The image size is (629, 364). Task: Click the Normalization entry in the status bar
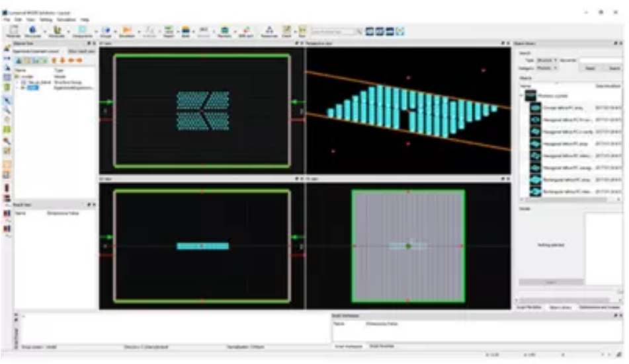click(245, 347)
